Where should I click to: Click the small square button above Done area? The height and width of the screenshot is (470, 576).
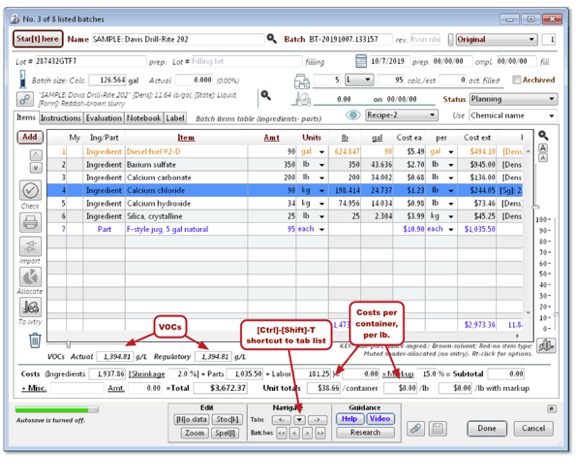tap(551, 408)
